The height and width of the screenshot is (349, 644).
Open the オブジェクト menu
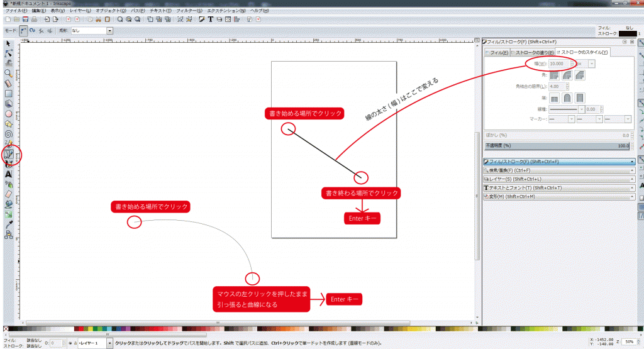click(x=111, y=11)
